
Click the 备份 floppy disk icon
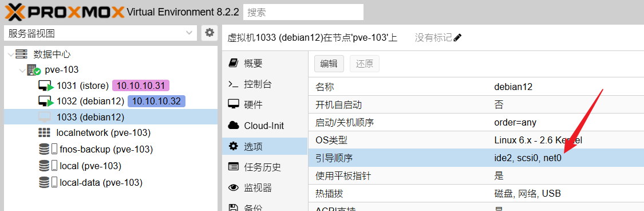tap(234, 208)
